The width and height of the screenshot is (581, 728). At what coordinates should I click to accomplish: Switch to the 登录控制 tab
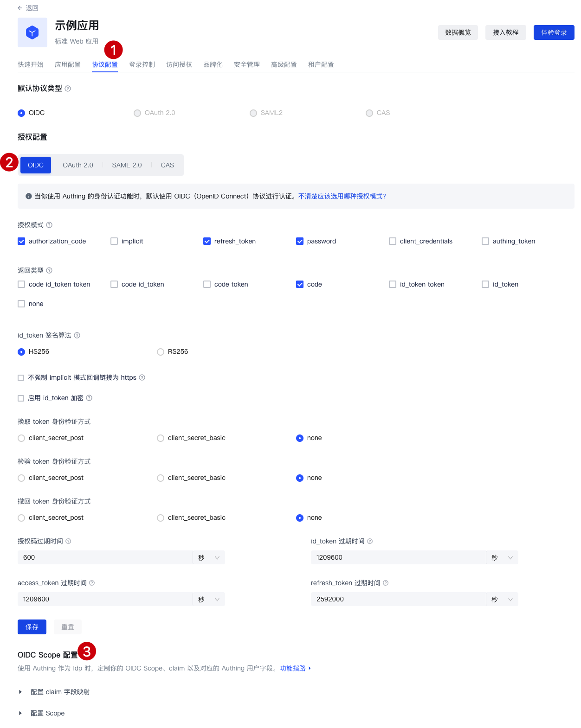tap(142, 64)
